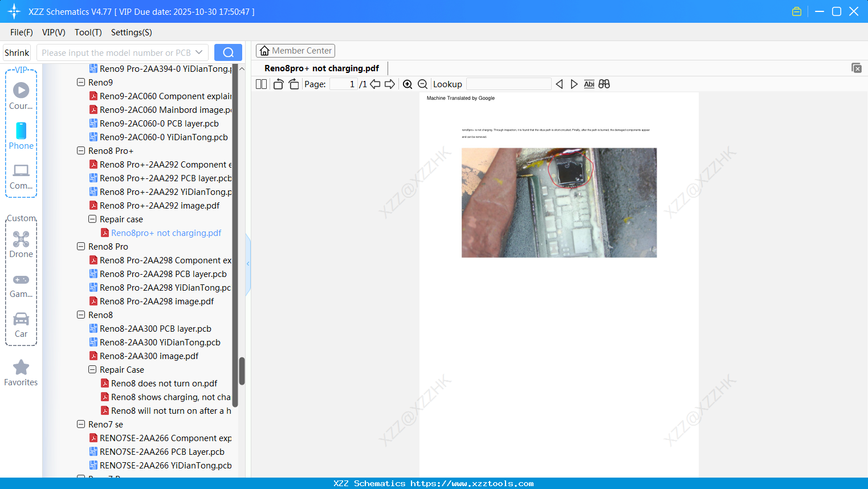Image resolution: width=868 pixels, height=489 pixels.
Task: Open Reno9-2AC060 Mainbord image file
Action: point(161,109)
